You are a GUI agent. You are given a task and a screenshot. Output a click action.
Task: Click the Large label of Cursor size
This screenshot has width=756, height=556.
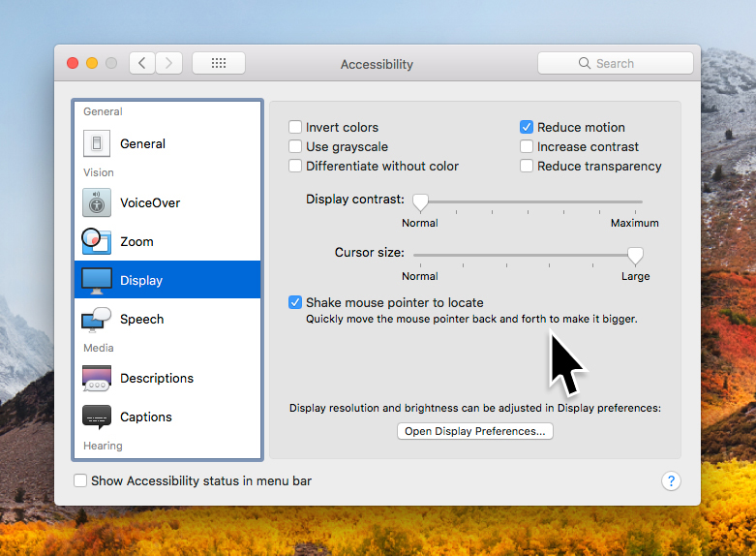click(x=635, y=277)
